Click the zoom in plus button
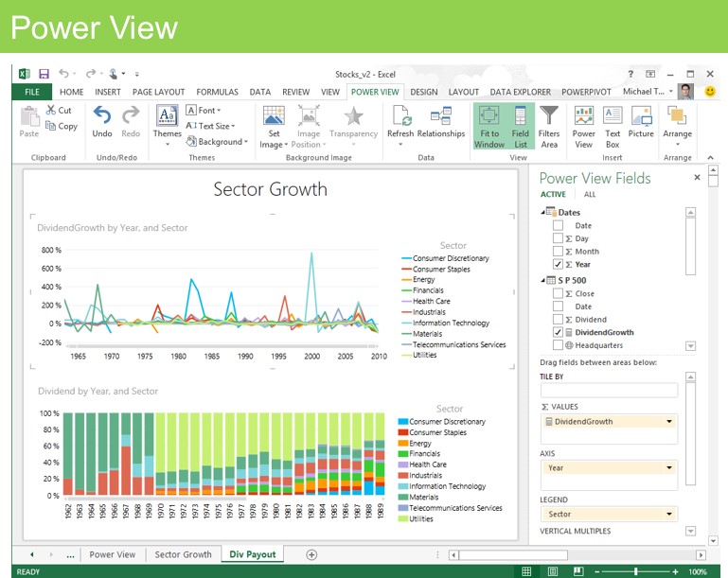 pyautogui.click(x=675, y=571)
